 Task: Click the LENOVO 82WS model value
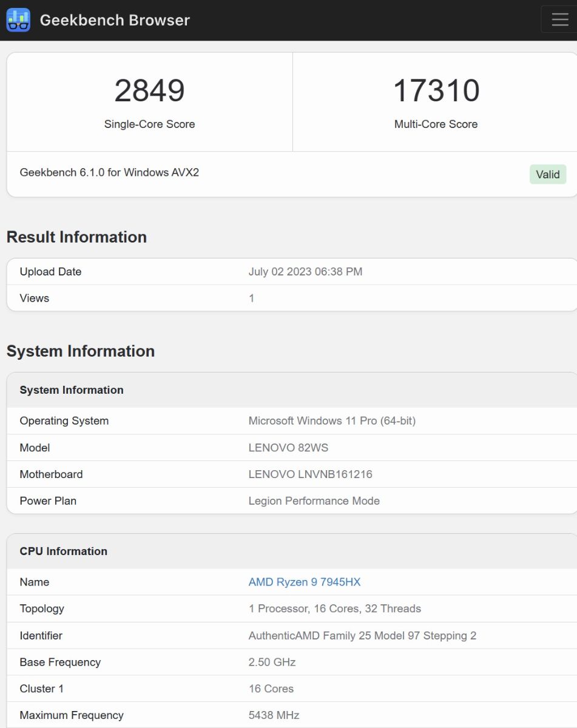(x=288, y=447)
